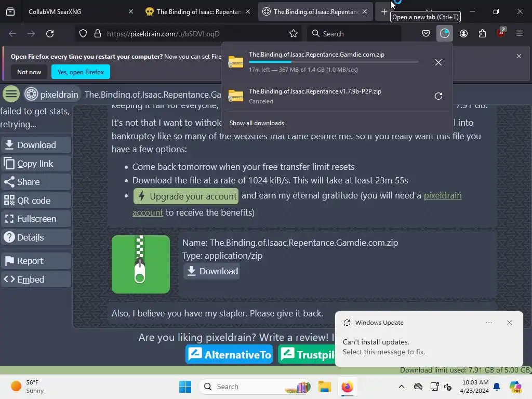View site security padlock information
This screenshot has height=399, width=532.
pyautogui.click(x=98, y=34)
